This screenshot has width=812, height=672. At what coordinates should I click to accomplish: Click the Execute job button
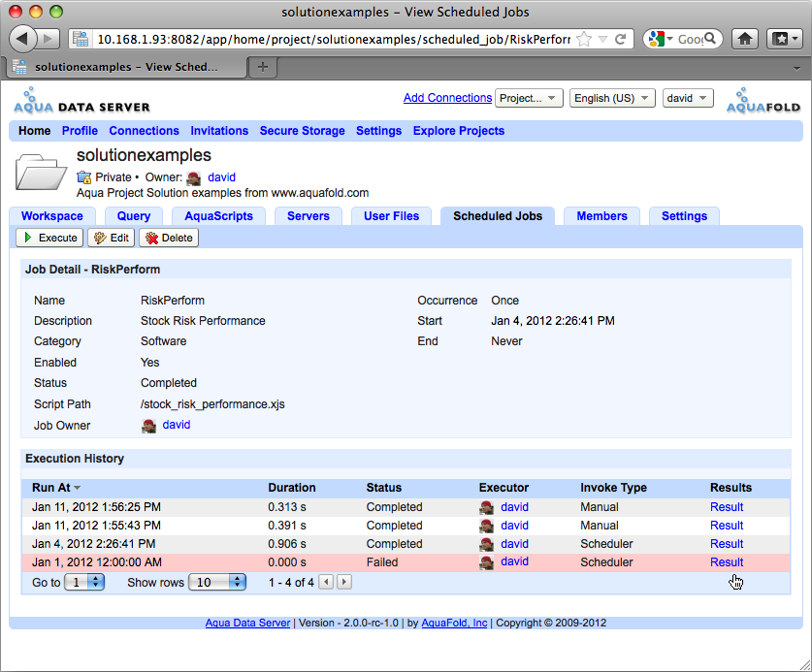click(x=49, y=238)
